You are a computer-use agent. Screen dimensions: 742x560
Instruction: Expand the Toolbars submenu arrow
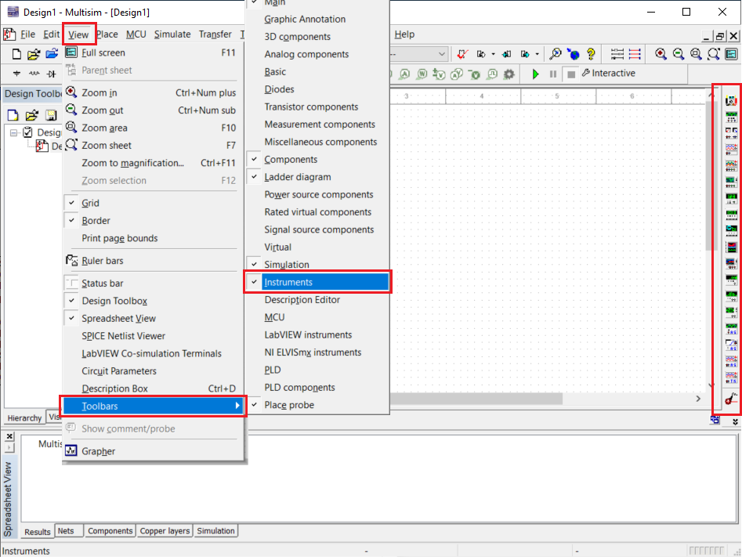coord(237,406)
